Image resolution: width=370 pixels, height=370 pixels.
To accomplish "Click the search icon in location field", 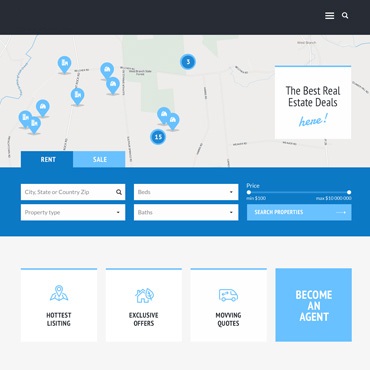I will tap(119, 192).
